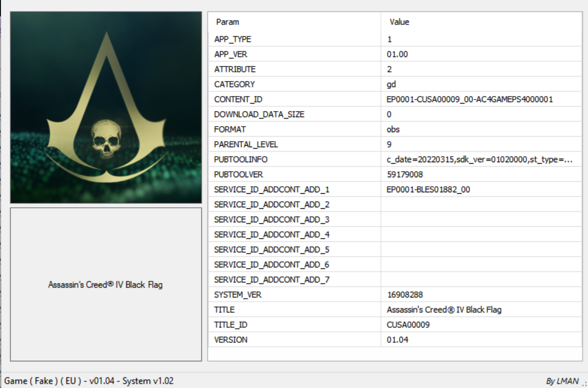The height and width of the screenshot is (388, 588).
Task: Click the Assassin's Creed cover art thumbnail
Action: [x=106, y=108]
